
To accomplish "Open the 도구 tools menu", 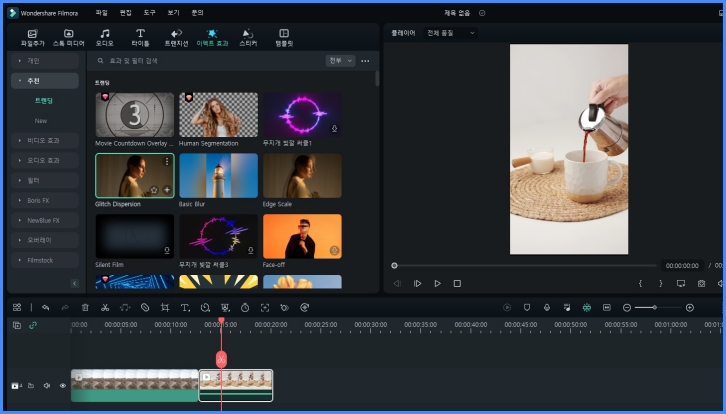I will pyautogui.click(x=150, y=13).
